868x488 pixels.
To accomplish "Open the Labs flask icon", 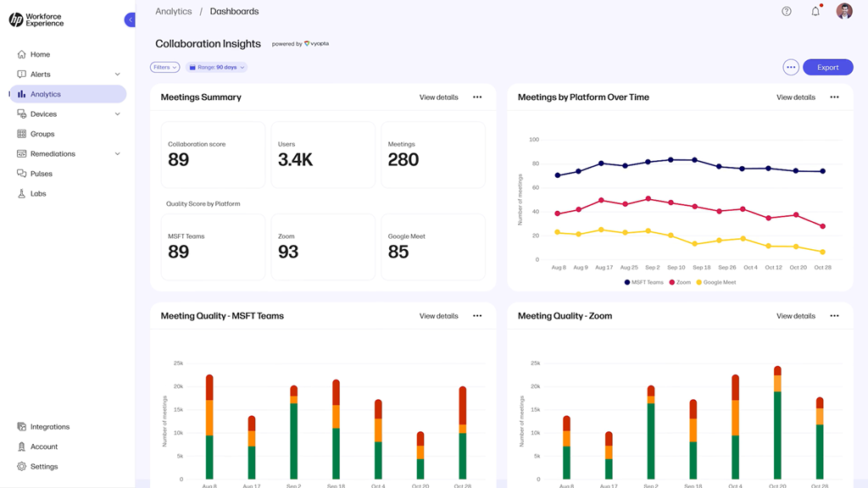I will coord(20,193).
